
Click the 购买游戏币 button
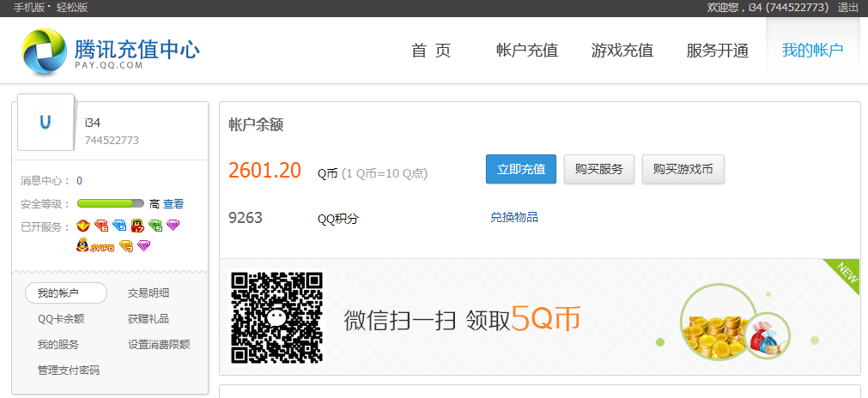[x=683, y=169]
